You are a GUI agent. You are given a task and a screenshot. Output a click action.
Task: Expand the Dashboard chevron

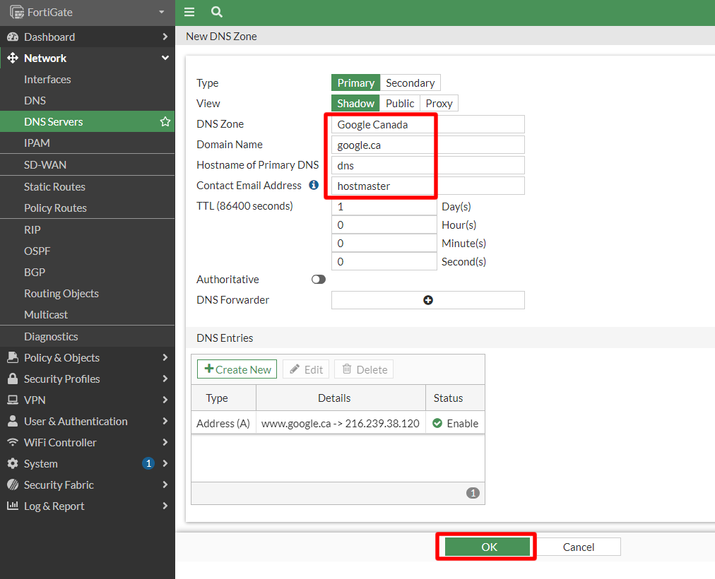(x=165, y=37)
